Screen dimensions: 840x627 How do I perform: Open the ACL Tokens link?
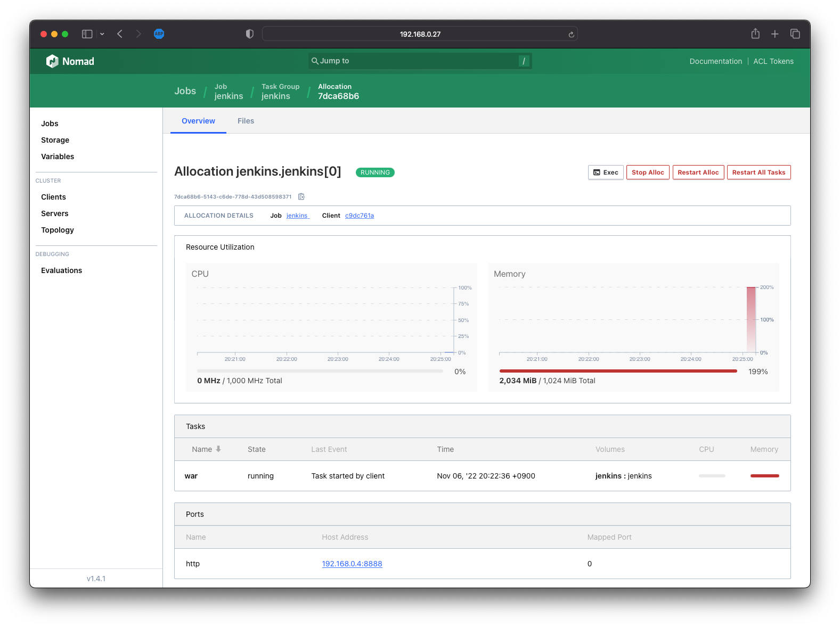pyautogui.click(x=773, y=61)
